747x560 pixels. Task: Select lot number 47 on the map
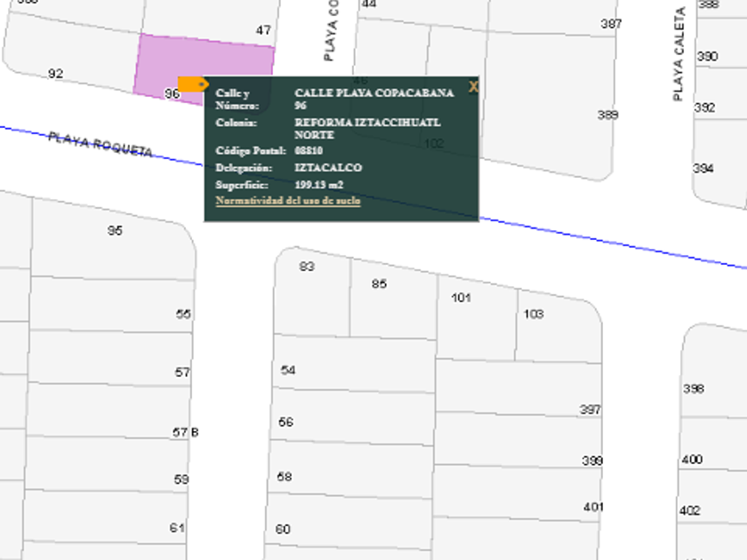point(263,30)
